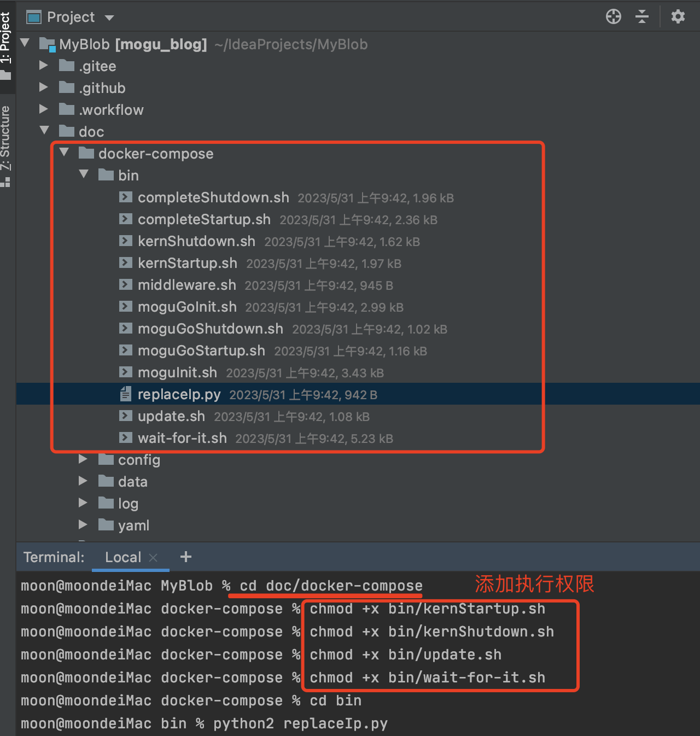This screenshot has height=736, width=700.
Task: Expand the yaml folder arrow
Action: tap(83, 525)
